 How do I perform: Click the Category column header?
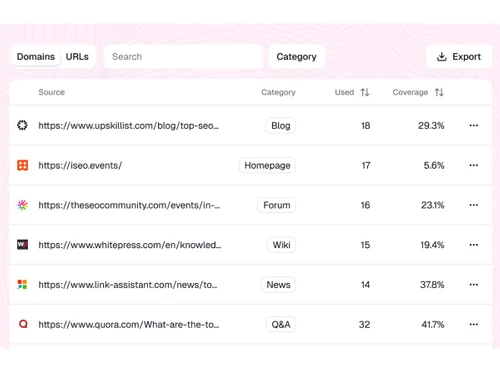(278, 92)
